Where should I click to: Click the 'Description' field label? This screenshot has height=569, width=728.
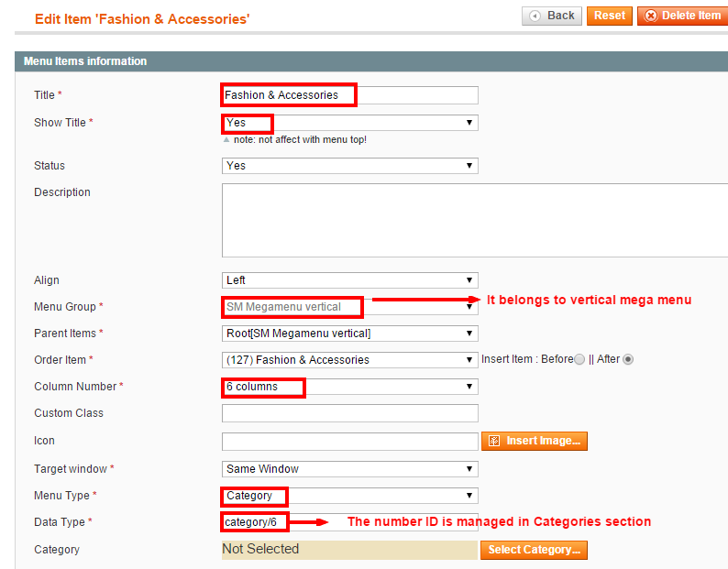click(61, 192)
